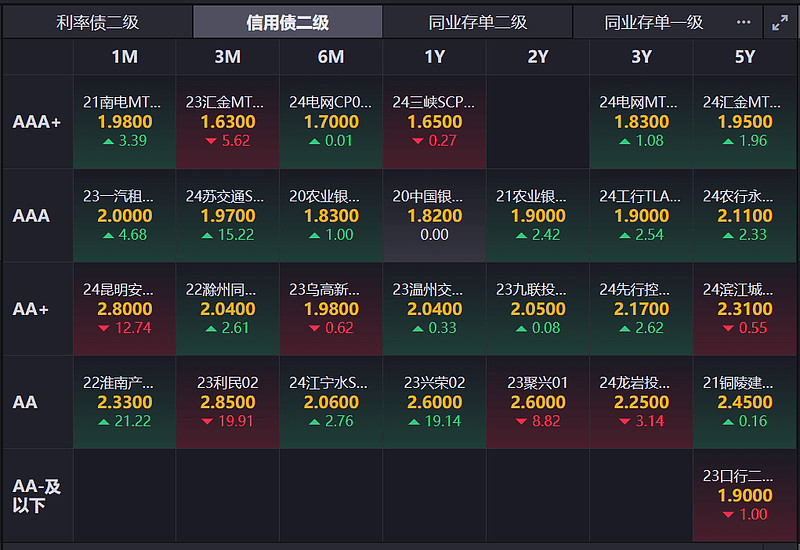Open the 21铜陵建... bond cell at 2.4500

click(x=745, y=403)
